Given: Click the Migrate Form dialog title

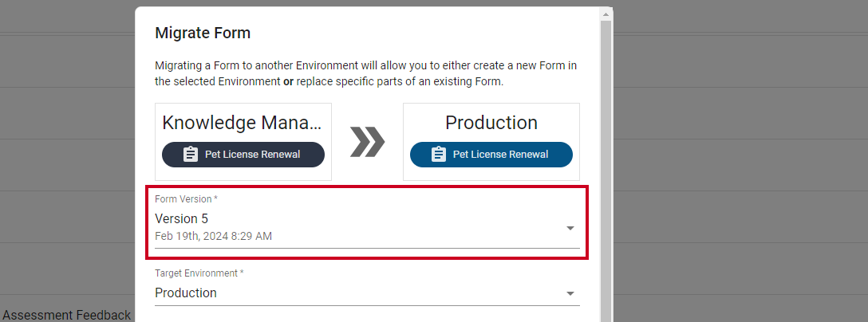Looking at the screenshot, I should 203,33.
